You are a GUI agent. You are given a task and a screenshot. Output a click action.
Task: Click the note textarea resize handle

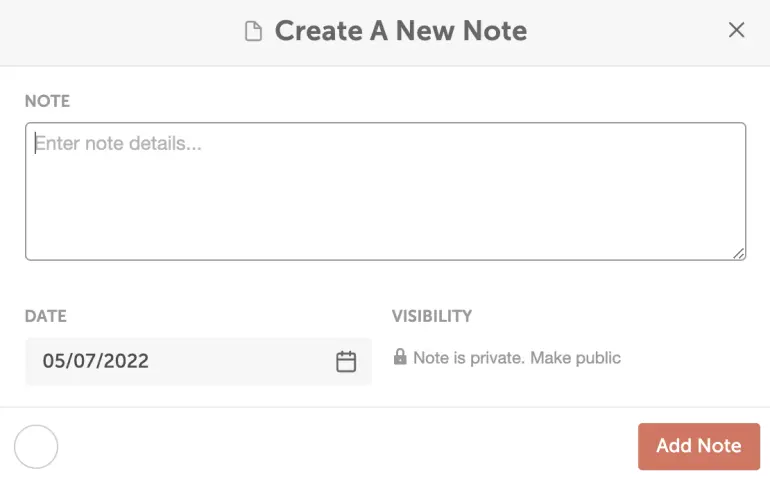[x=739, y=254]
